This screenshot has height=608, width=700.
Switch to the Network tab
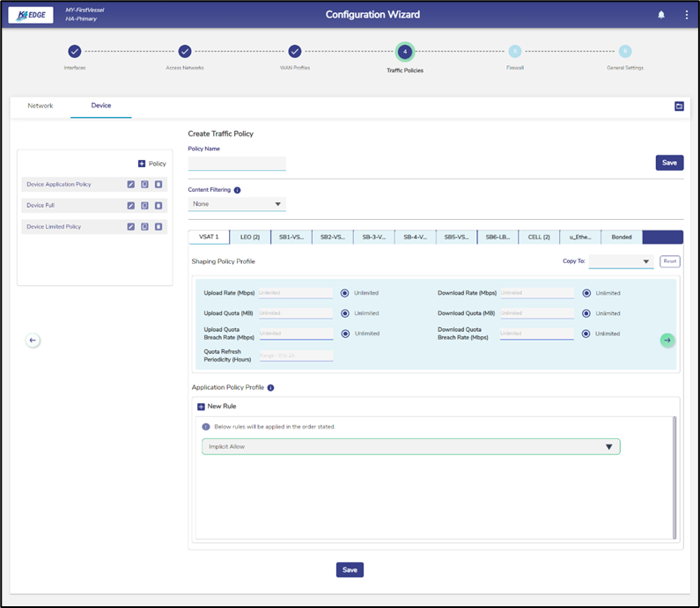41,106
